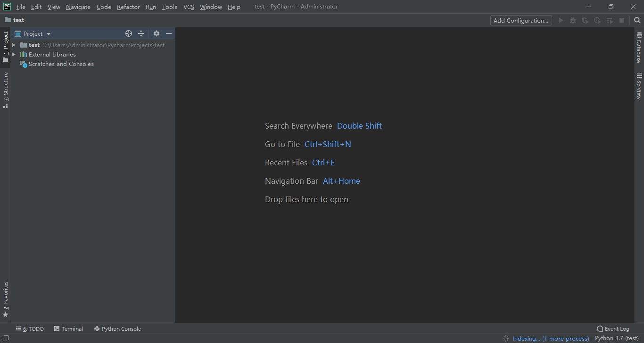Viewport: 644px width, 343px height.
Task: Open the Help menu
Action: coord(234,7)
